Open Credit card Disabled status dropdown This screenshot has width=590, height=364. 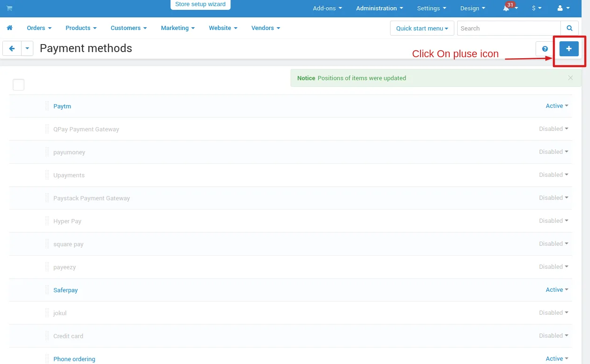(553, 336)
